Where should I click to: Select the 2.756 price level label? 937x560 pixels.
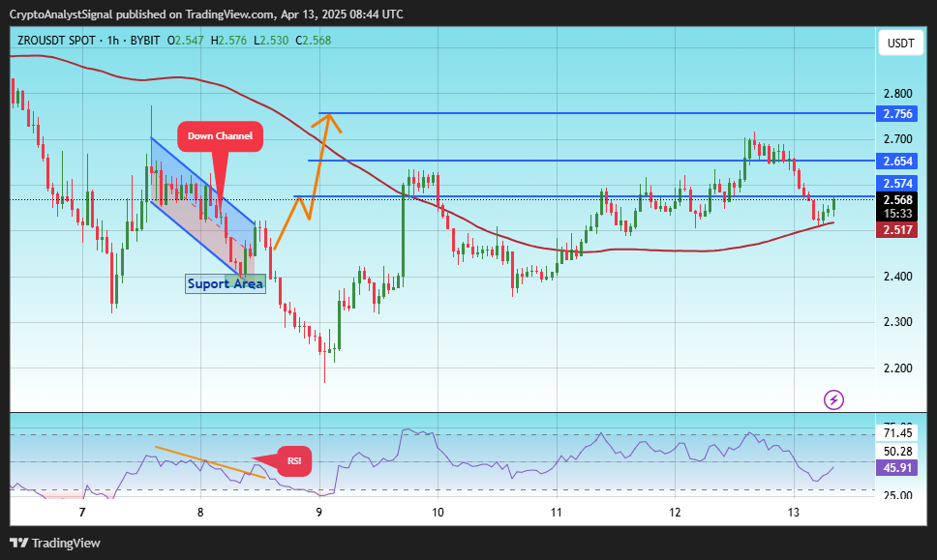click(x=897, y=113)
